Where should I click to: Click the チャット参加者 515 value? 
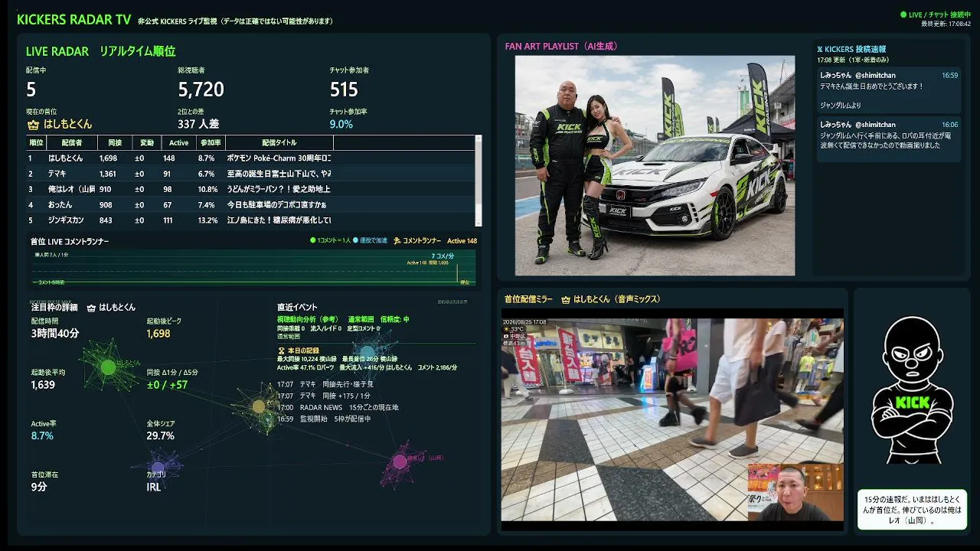tap(344, 90)
